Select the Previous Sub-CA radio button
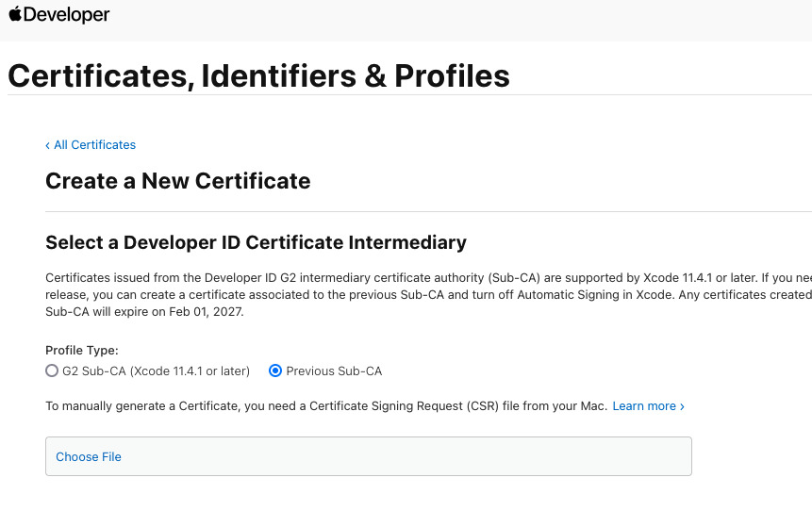Viewport: 812px width, 527px height. click(x=275, y=371)
